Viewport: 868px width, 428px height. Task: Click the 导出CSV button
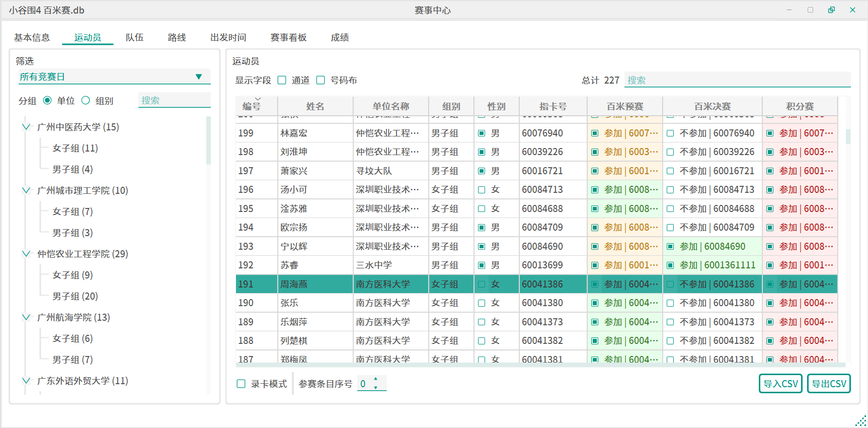[x=828, y=384]
